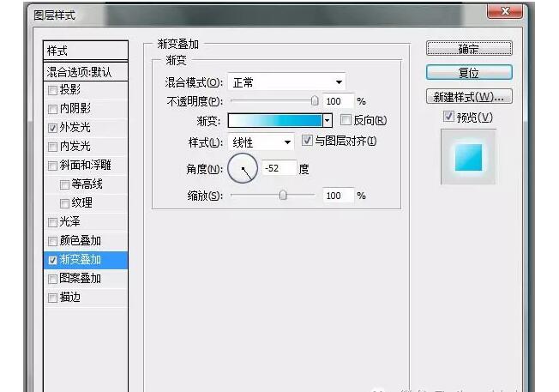
Task: Toggle the 预览 preview checkbox
Action: (448, 117)
